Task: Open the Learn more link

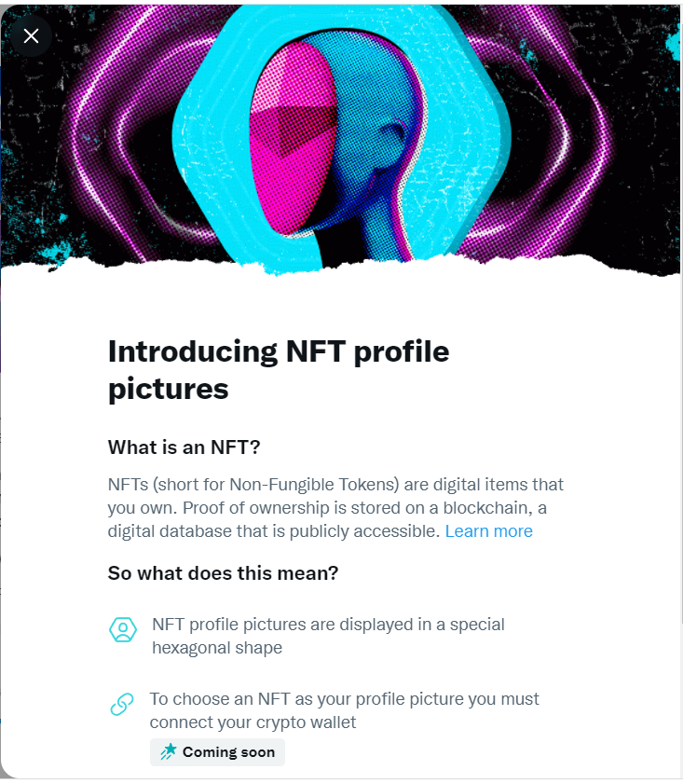Action: tap(488, 531)
